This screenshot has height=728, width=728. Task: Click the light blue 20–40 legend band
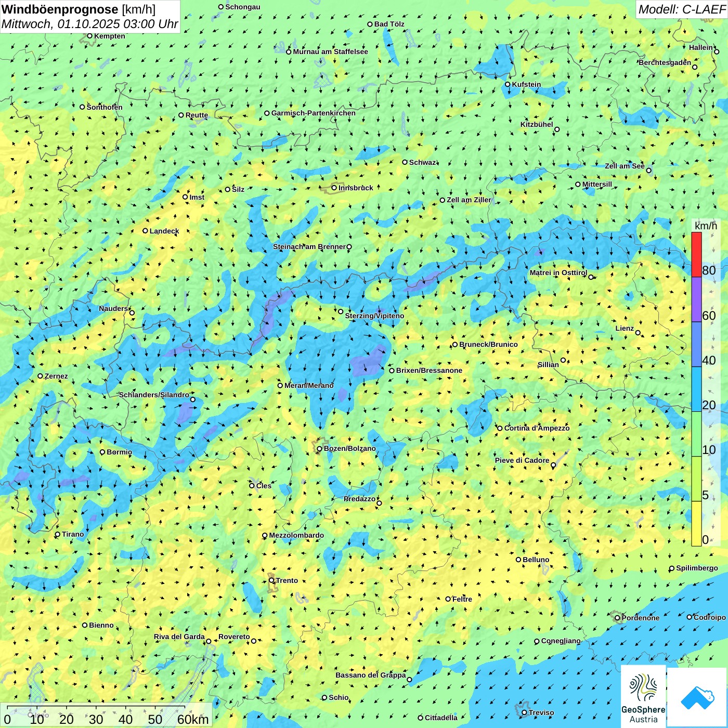click(x=696, y=389)
